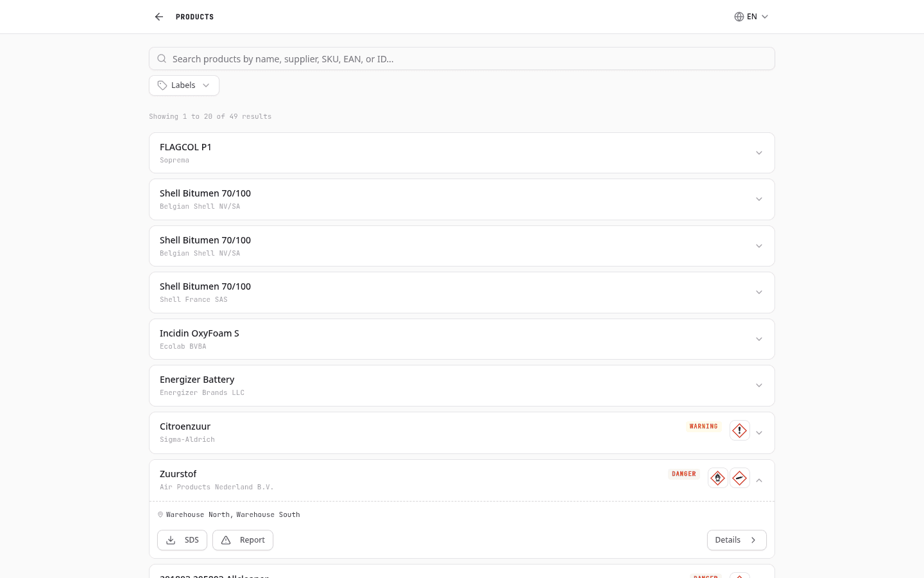Expand the FLAGCOL P1 product row

[759, 153]
